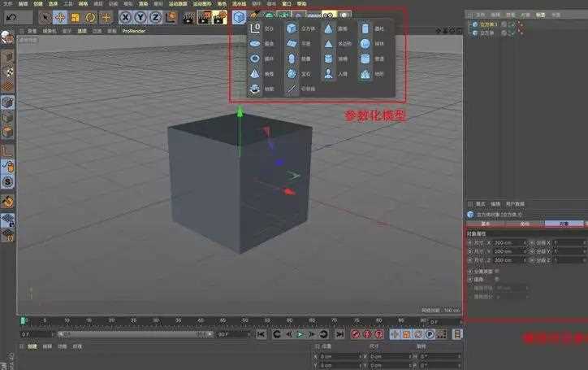Open Object tab in Attributes panel
The height and width of the screenshot is (370, 588).
tap(564, 224)
